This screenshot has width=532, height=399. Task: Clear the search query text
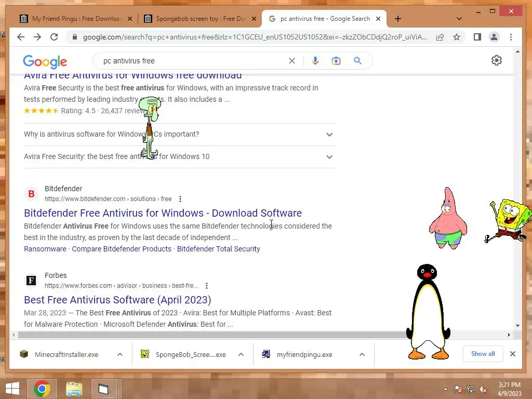292,61
